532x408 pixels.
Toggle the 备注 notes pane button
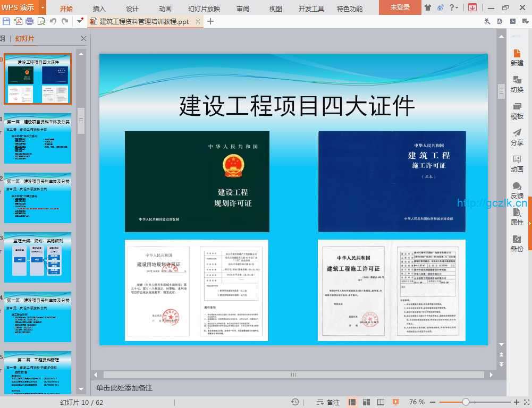pos(328,402)
